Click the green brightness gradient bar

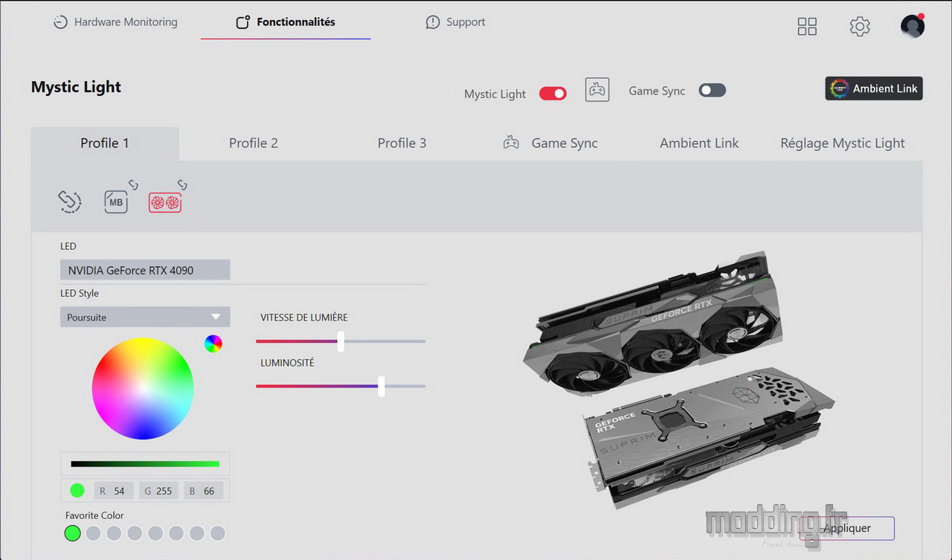pyautogui.click(x=145, y=464)
